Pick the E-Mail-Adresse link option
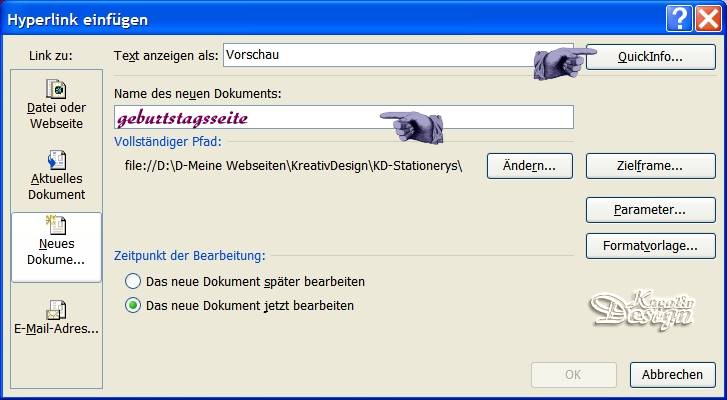The image size is (727, 400). point(57,319)
